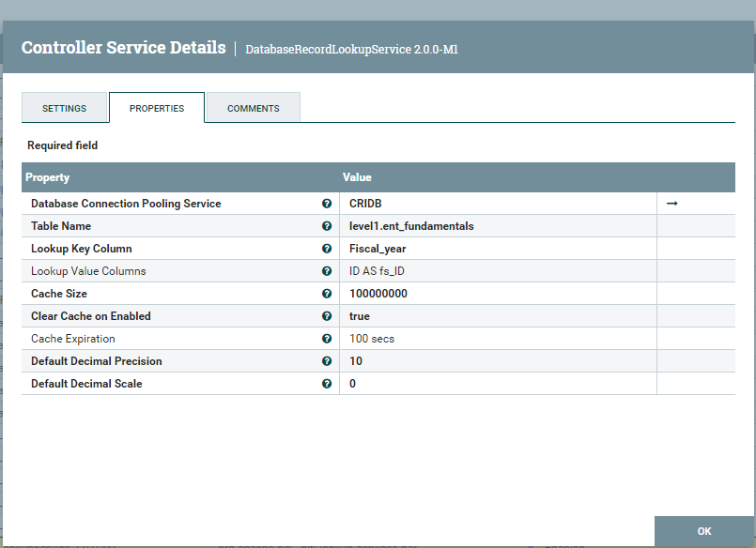756x548 pixels.
Task: Click OK to close the dialog
Action: click(704, 531)
